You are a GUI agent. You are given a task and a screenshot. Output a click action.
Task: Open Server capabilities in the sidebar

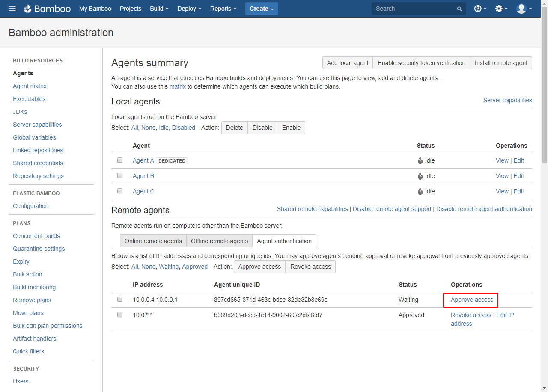pos(37,125)
